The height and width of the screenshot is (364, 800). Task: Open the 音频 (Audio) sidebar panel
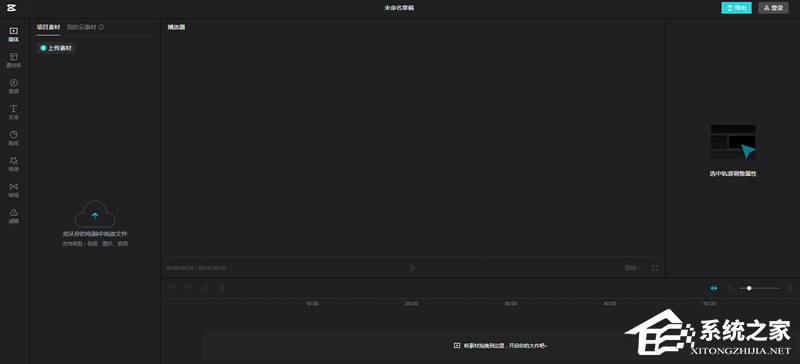[x=14, y=86]
